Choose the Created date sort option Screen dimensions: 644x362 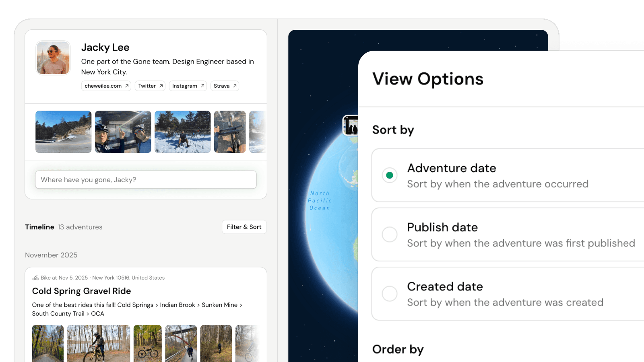[x=390, y=294]
